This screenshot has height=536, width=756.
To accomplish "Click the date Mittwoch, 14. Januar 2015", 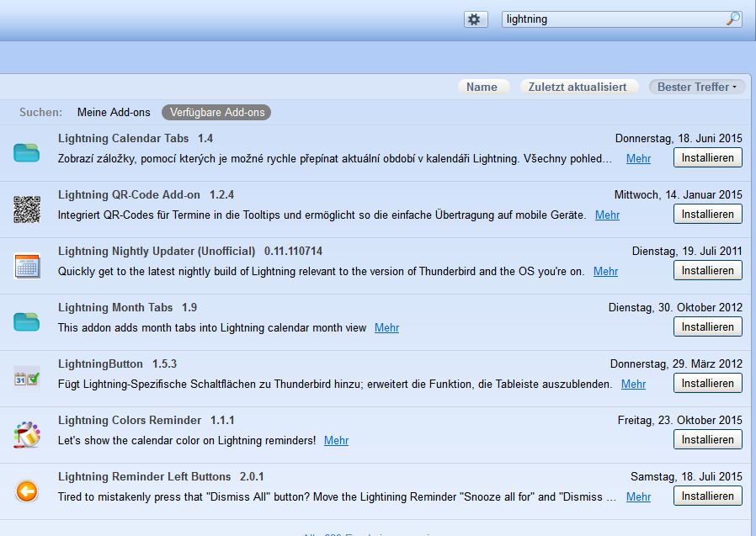I will (x=678, y=194).
